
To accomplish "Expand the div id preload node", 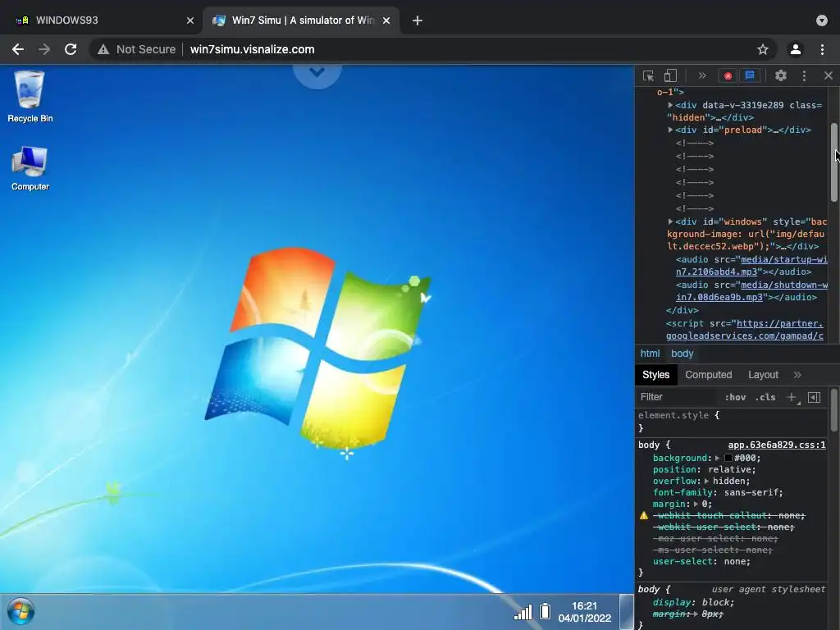I will pos(670,130).
